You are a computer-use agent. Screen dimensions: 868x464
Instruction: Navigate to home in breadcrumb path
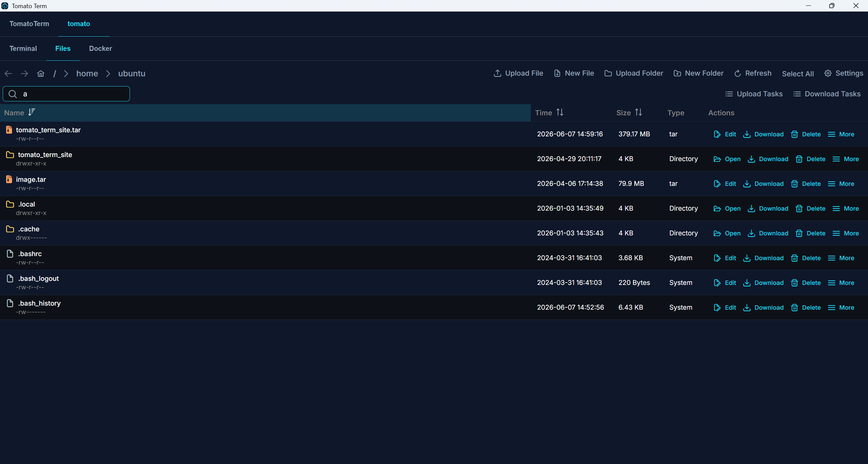[87, 74]
